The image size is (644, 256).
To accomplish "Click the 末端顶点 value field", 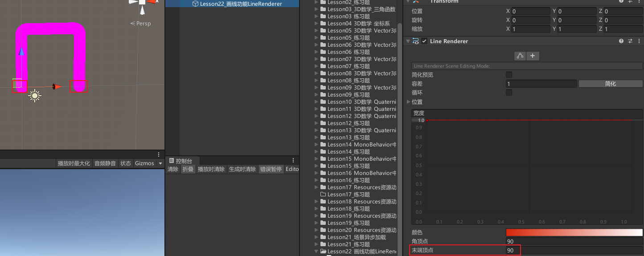I will 574,250.
